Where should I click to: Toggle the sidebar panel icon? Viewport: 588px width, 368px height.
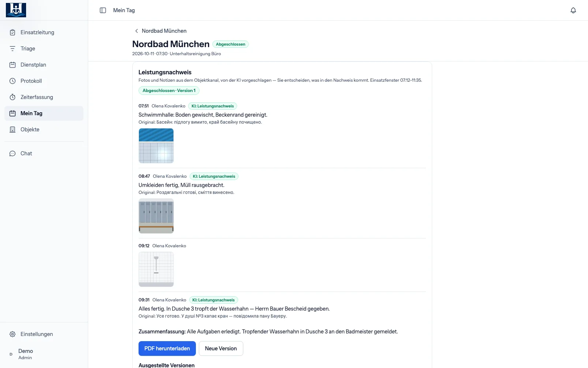point(103,10)
